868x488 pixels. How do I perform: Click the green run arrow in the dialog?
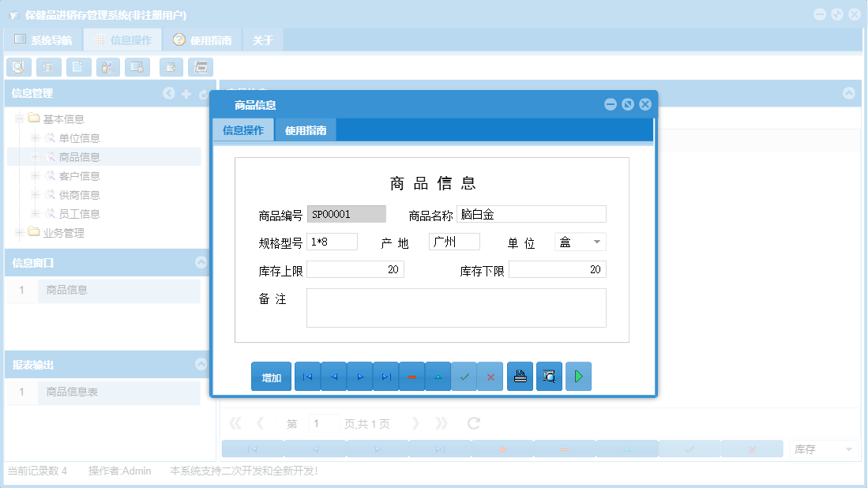pyautogui.click(x=578, y=376)
